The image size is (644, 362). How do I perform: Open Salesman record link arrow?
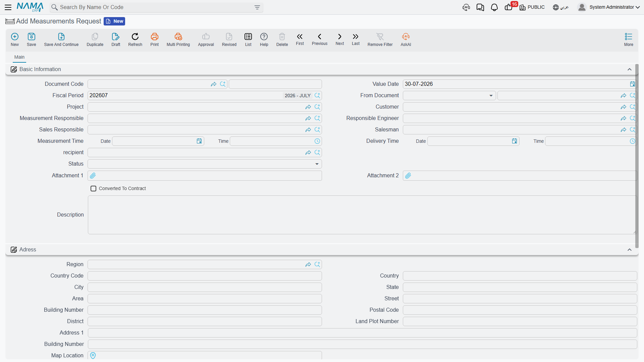[623, 130]
